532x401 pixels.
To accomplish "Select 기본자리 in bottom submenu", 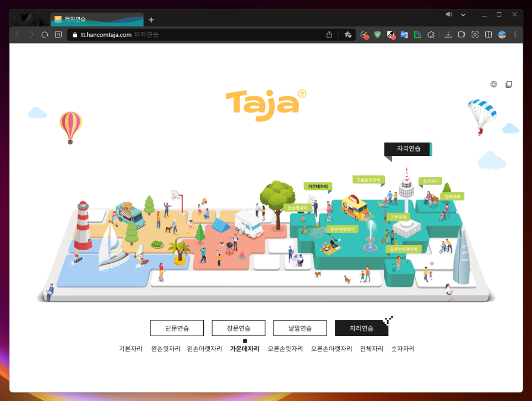I will 131,349.
